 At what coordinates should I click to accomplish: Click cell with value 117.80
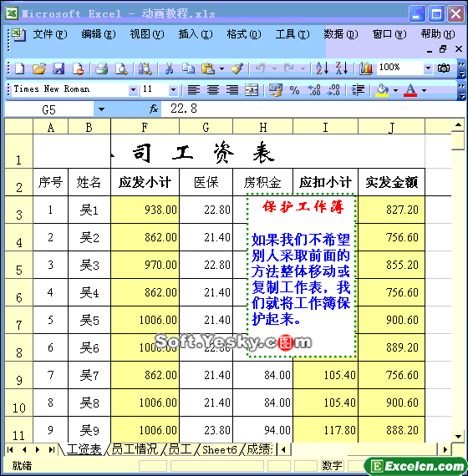coord(325,430)
